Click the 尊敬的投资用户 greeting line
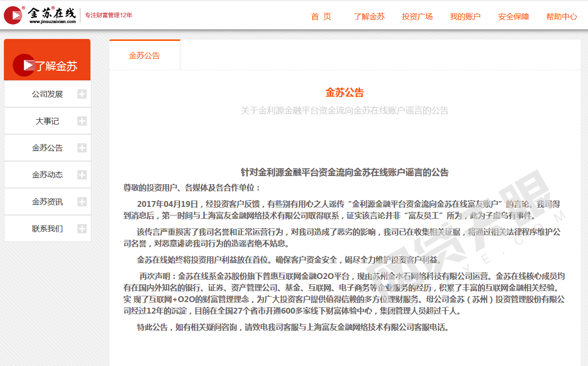 click(192, 188)
